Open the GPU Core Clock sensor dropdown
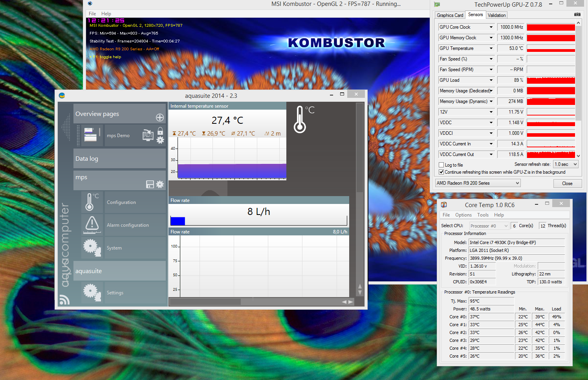Image resolution: width=588 pixels, height=380 pixels. click(x=491, y=27)
